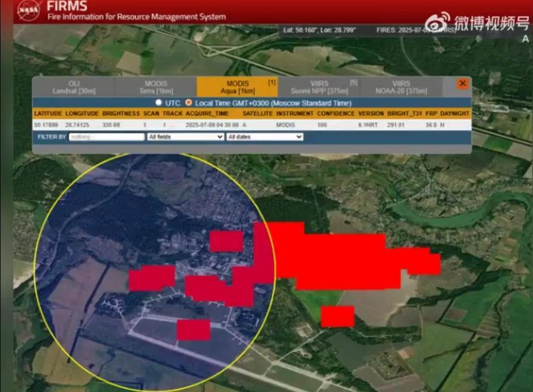Close the fire data popup panel
This screenshot has height=392, width=533.
coord(462,83)
